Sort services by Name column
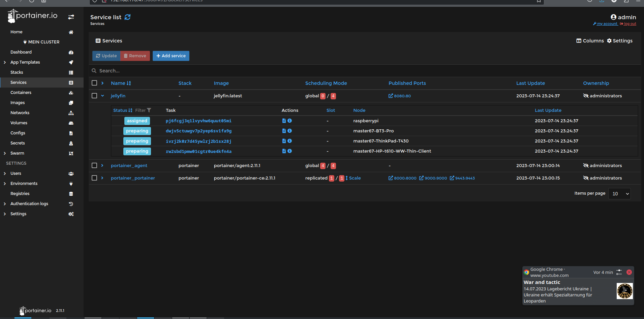Viewport: 644px width, 319px height. (x=121, y=83)
